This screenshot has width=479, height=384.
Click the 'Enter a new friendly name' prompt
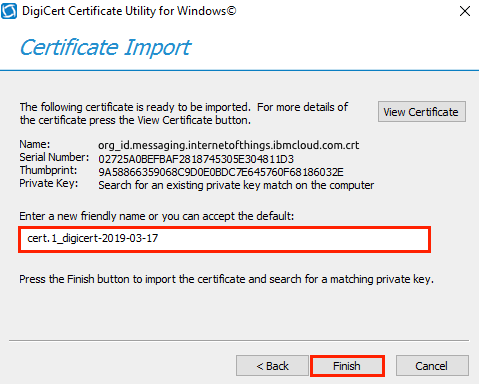(x=157, y=216)
